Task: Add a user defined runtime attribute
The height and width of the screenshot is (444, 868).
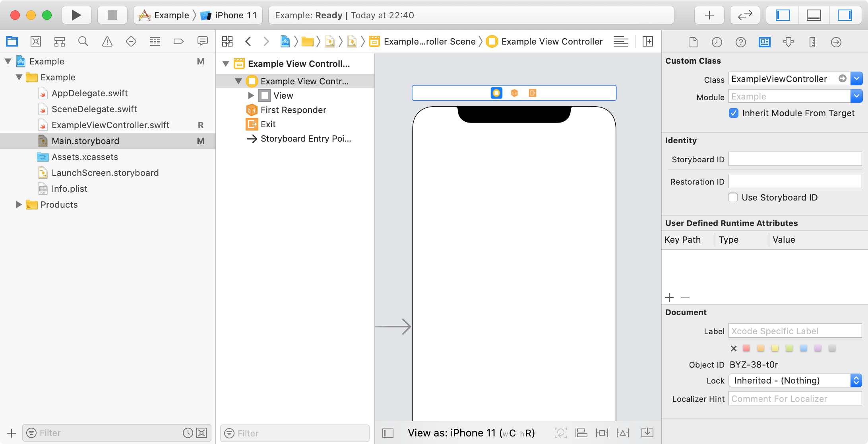Action: pyautogui.click(x=669, y=298)
